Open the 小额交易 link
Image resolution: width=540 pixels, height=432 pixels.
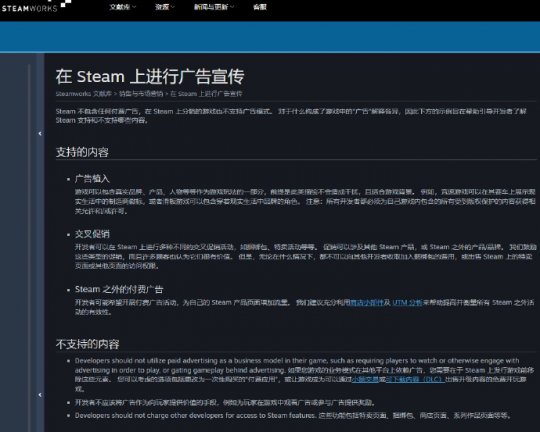coord(365,379)
